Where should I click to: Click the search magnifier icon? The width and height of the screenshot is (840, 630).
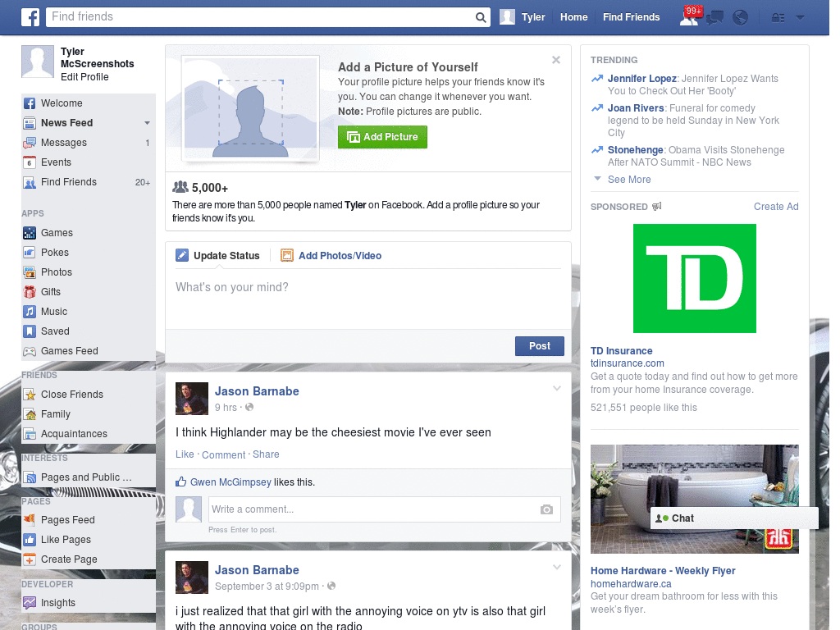click(481, 17)
